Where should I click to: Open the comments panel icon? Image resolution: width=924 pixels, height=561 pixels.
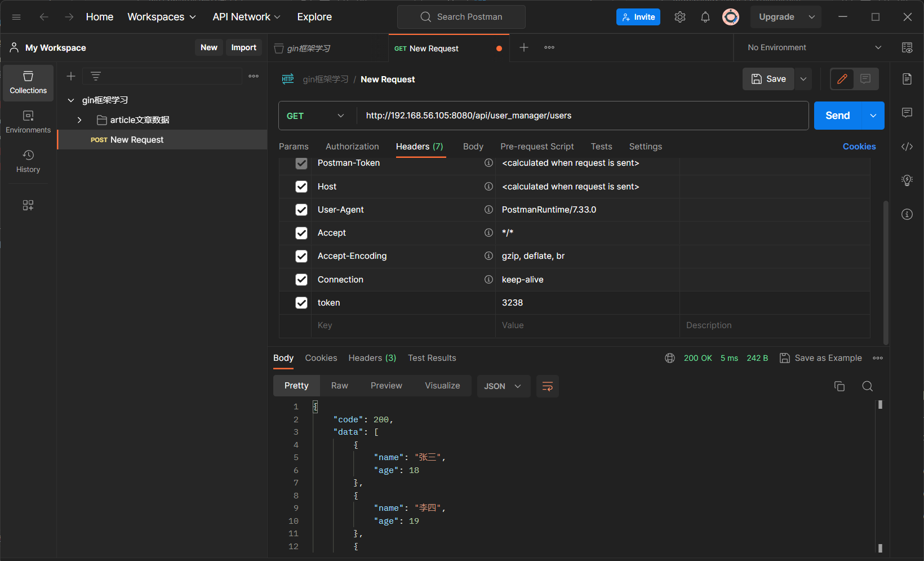(x=907, y=113)
